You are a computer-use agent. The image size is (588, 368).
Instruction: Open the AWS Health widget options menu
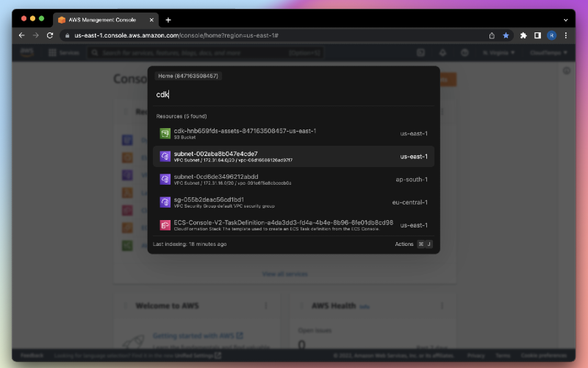point(442,305)
